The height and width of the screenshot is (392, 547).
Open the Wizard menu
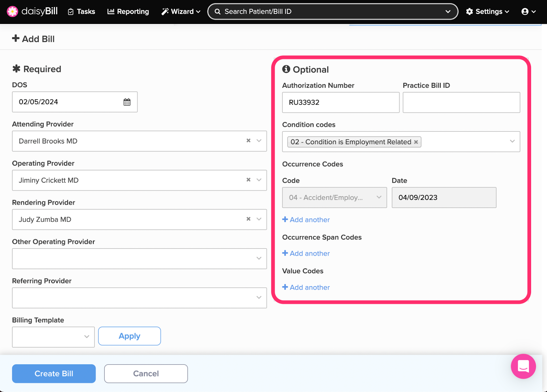[x=181, y=12]
